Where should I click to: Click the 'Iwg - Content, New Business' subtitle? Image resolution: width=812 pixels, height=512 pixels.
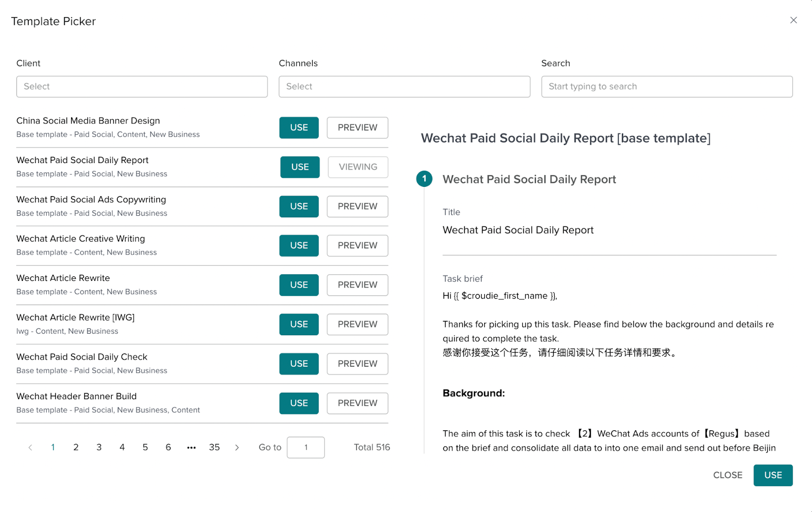click(x=67, y=331)
